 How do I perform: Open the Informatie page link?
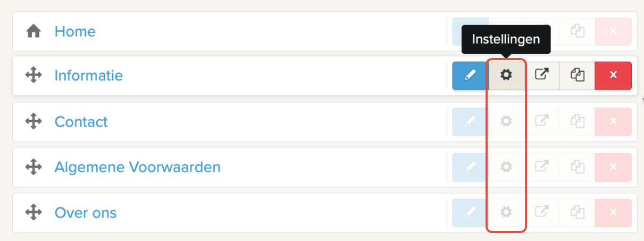click(88, 76)
